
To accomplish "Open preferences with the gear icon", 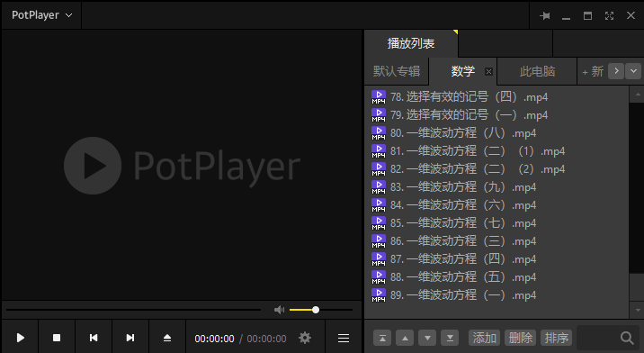I will pos(305,338).
